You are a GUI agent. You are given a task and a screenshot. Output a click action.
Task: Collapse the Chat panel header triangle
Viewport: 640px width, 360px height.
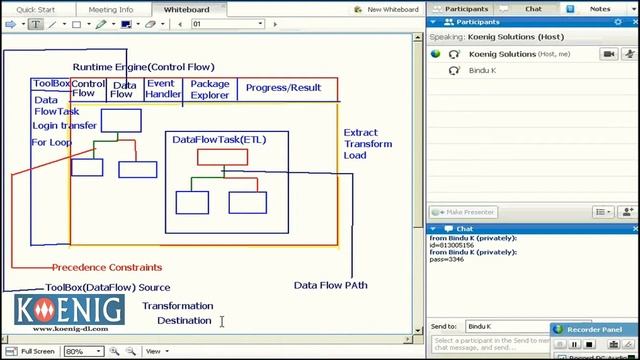pyautogui.click(x=433, y=229)
